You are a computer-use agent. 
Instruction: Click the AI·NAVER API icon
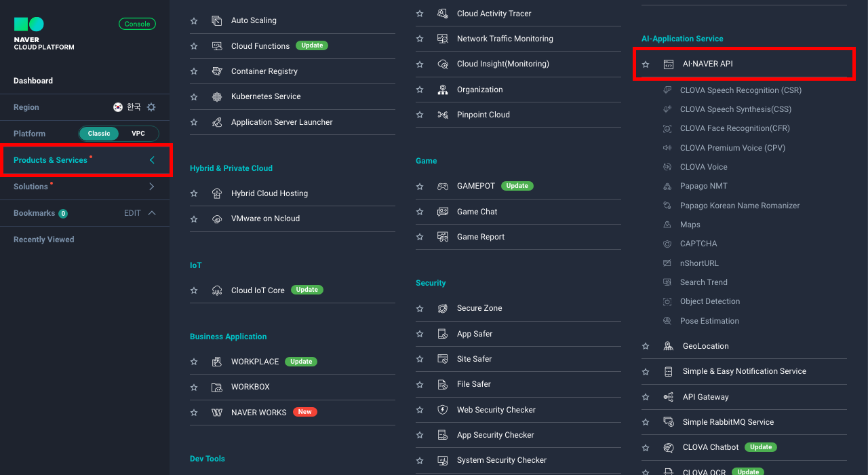tap(669, 64)
